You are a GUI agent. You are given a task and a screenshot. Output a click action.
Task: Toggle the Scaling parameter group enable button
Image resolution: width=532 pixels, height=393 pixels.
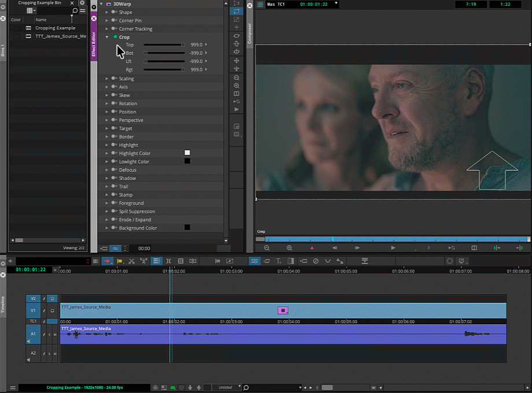point(114,79)
